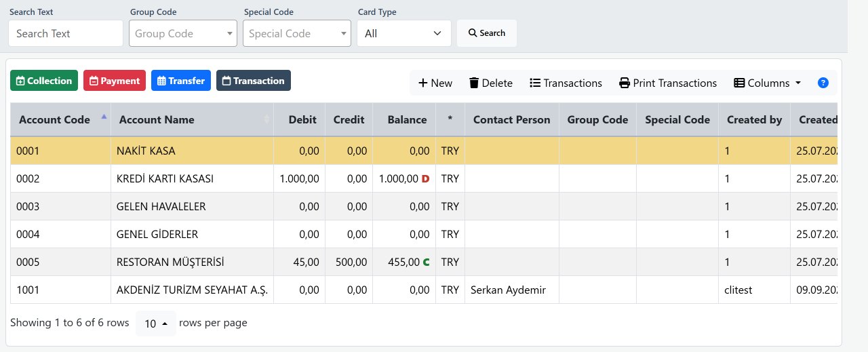The width and height of the screenshot is (868, 352).
Task: Click the Created by column header
Action: coord(754,119)
